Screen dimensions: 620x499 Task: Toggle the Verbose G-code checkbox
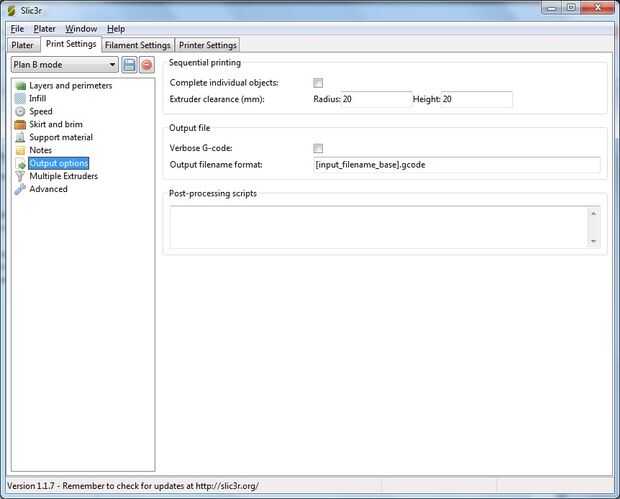pos(318,148)
